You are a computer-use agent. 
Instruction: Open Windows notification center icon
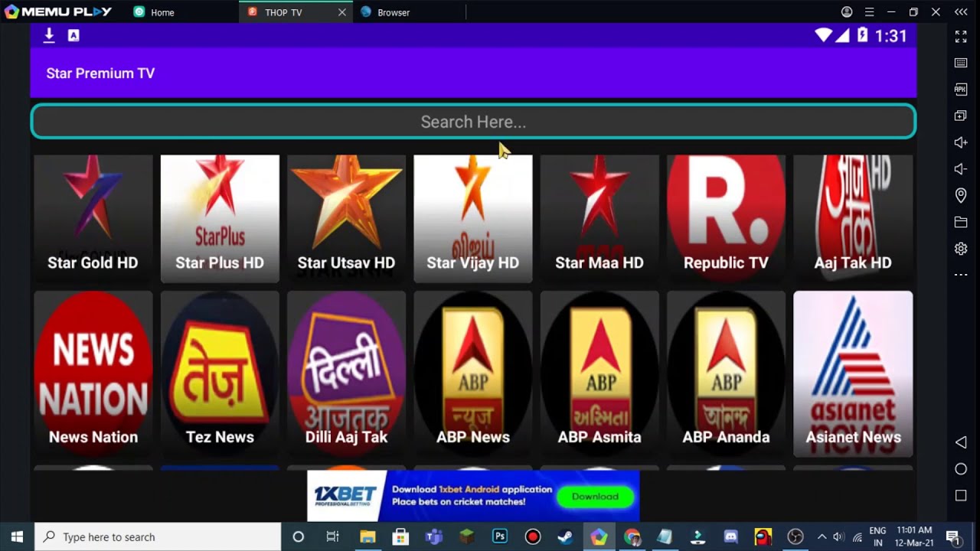[x=953, y=536]
